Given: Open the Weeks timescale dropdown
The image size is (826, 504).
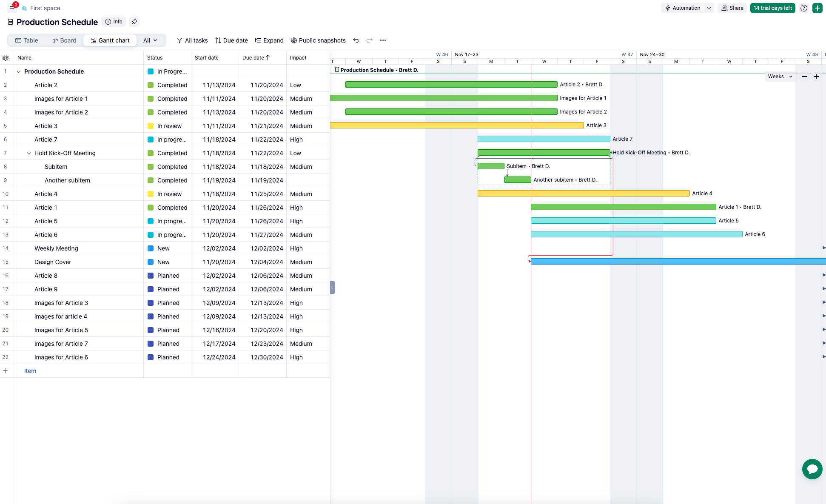Looking at the screenshot, I should pos(780,77).
